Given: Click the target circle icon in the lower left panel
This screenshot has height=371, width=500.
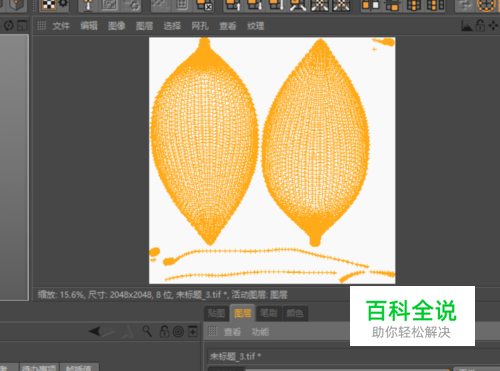Looking at the screenshot, I should [x=178, y=332].
